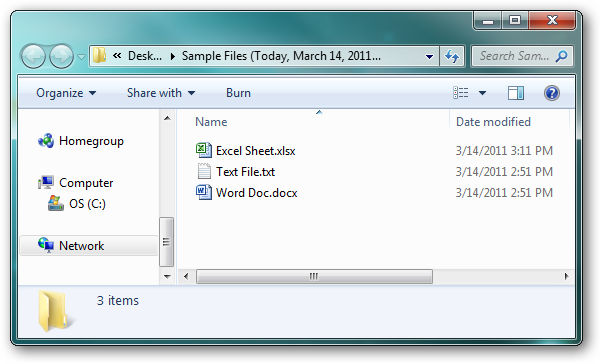Screen dimensions: 601x364
Task: Sort by the Date modified column header
Action: pyautogui.click(x=493, y=122)
